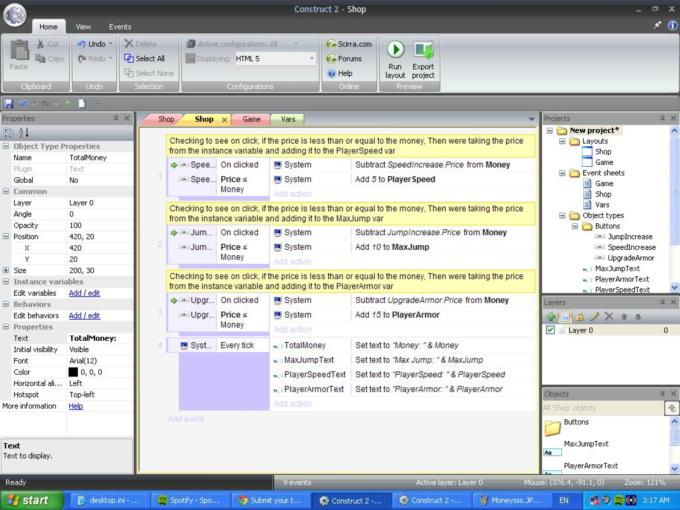This screenshot has height=510, width=680.
Task: Click the Save icon in quick access toolbar
Action: 8,103
